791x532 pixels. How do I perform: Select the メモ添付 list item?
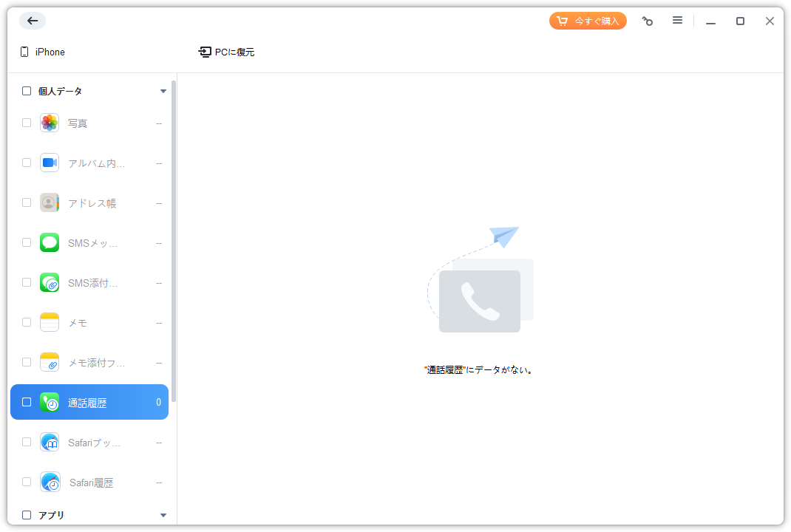pos(96,363)
